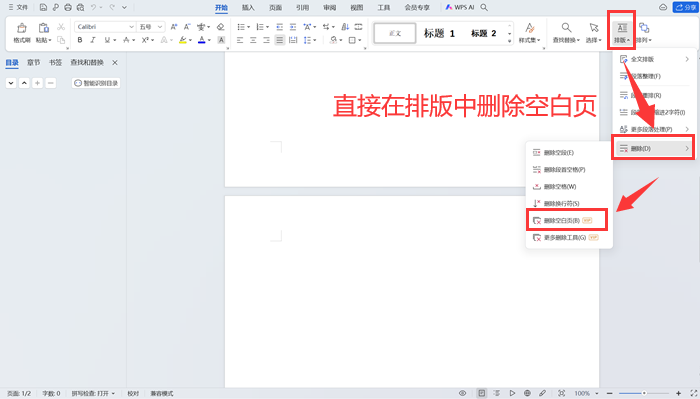700x399 pixels.
Task: Open the 章节 tab in the side panel
Action: tap(33, 62)
